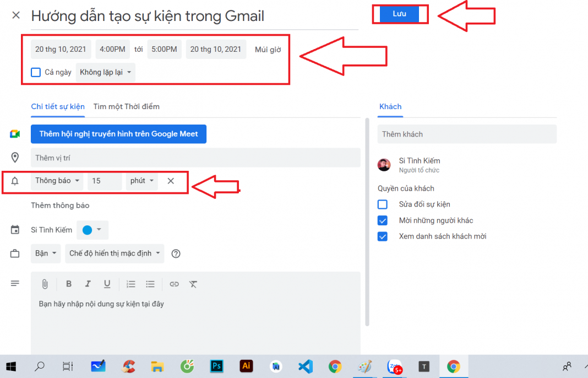588x378 pixels.
Task: Insert a bulleted list
Action: [x=150, y=284]
